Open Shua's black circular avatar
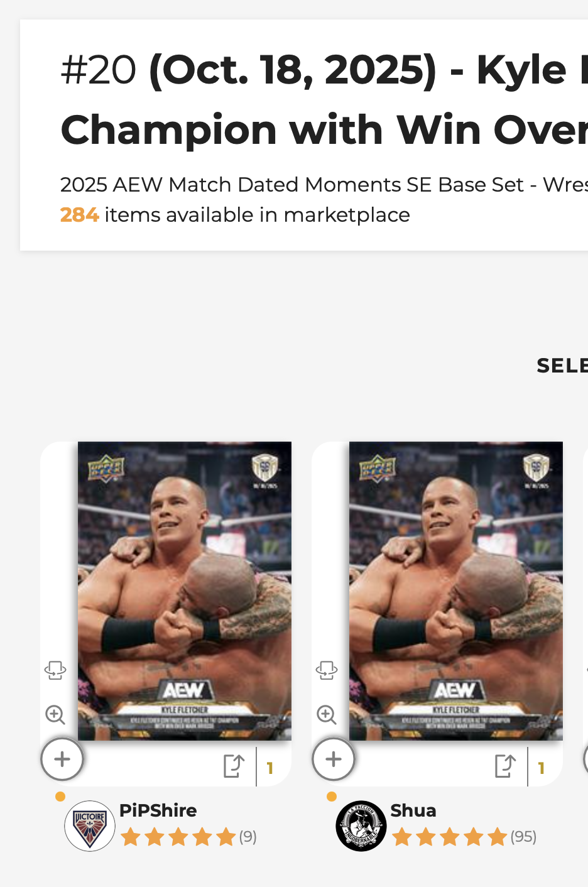The image size is (588, 887). point(361,825)
